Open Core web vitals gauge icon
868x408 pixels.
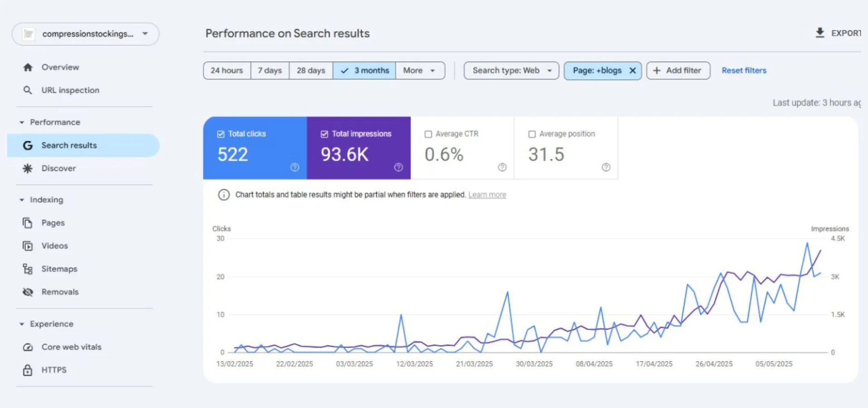pyautogui.click(x=28, y=347)
